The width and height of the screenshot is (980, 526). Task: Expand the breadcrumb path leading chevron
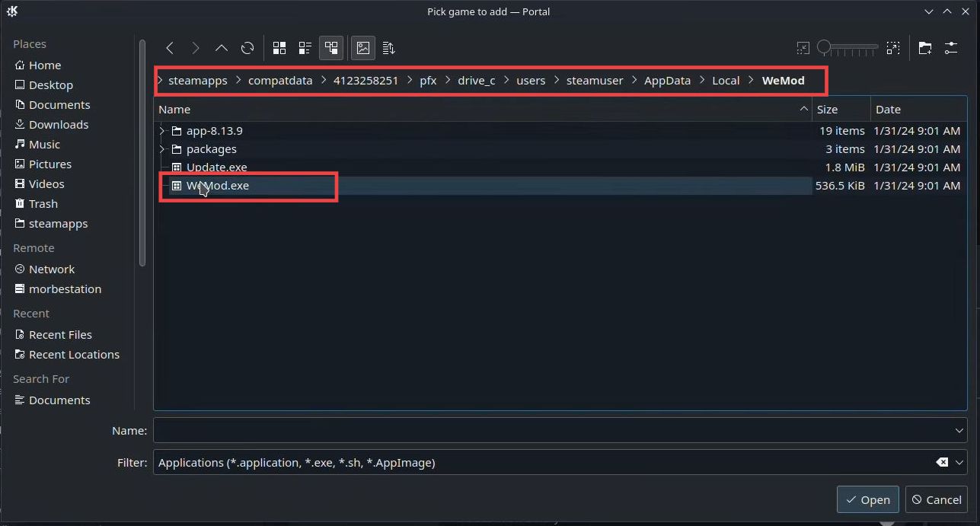[x=160, y=80]
